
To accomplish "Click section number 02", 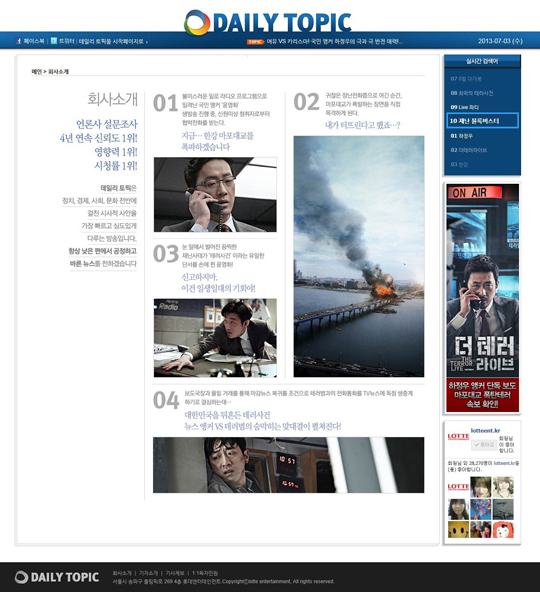I will (x=306, y=102).
